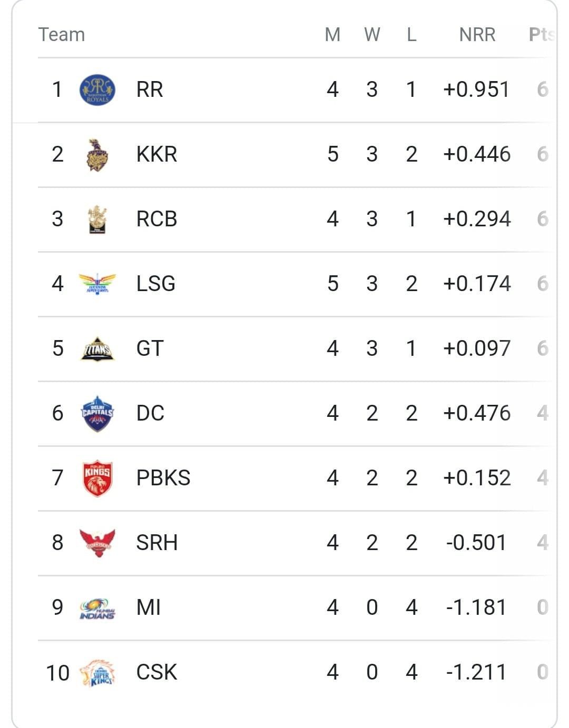The image size is (569, 728).
Task: Click the NRR column header
Action: pos(477,35)
